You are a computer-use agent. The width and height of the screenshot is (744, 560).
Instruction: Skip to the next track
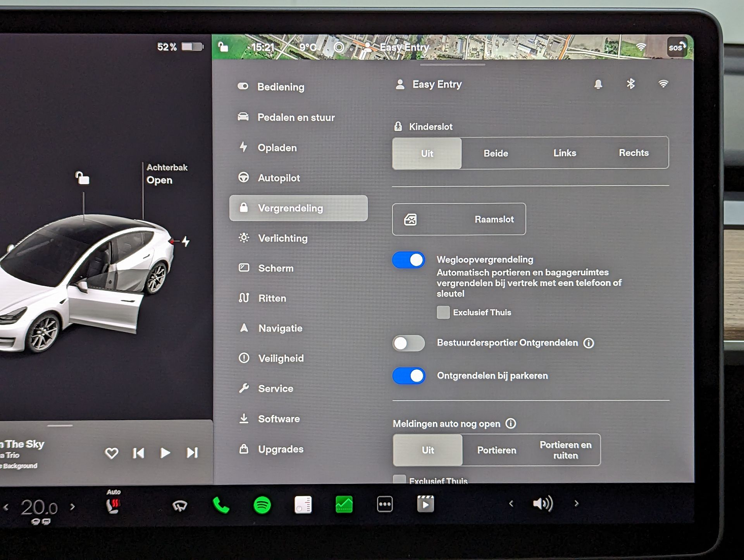pos(192,453)
